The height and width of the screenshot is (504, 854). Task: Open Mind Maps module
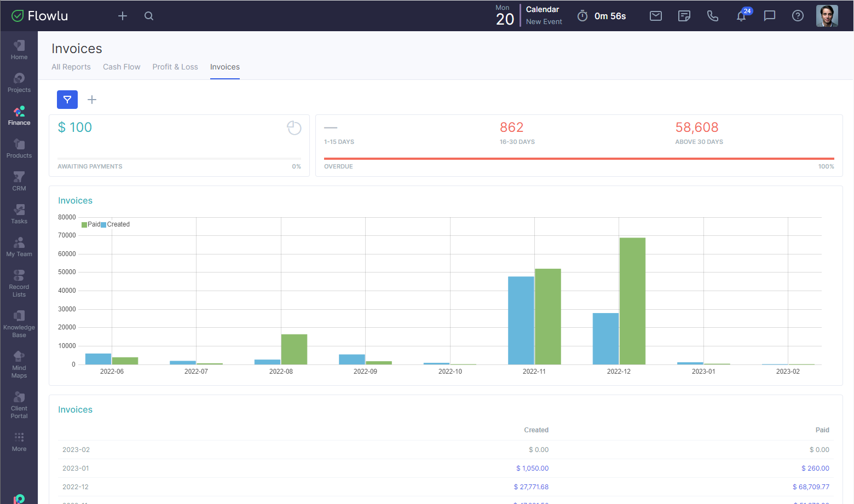(x=19, y=364)
